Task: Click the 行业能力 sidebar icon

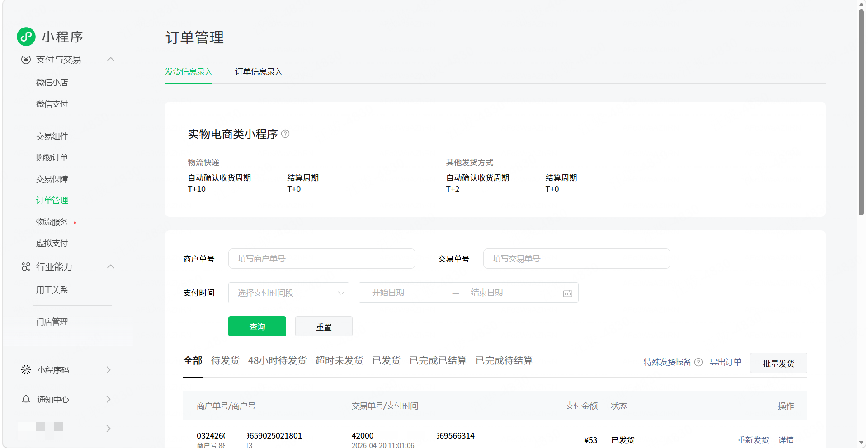Action: (x=26, y=267)
